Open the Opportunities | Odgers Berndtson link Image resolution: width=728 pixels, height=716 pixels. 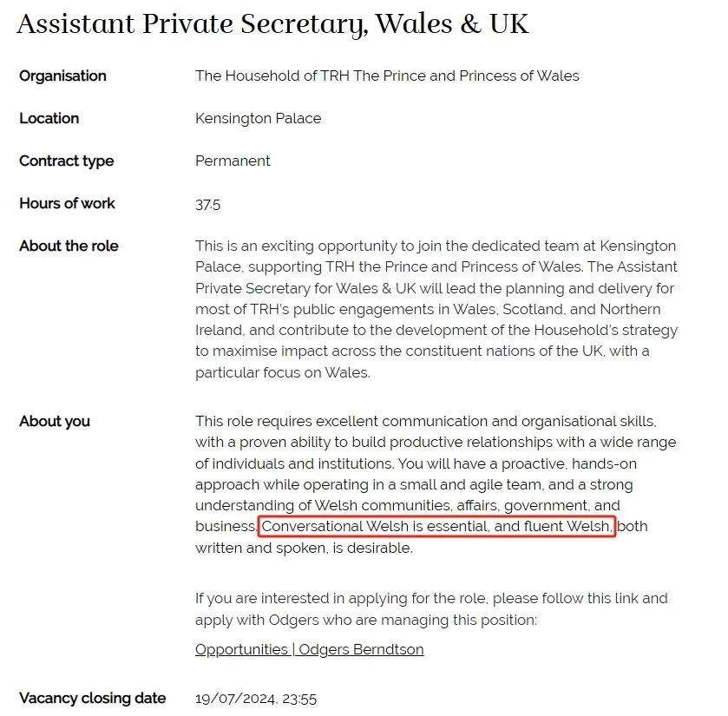[309, 649]
